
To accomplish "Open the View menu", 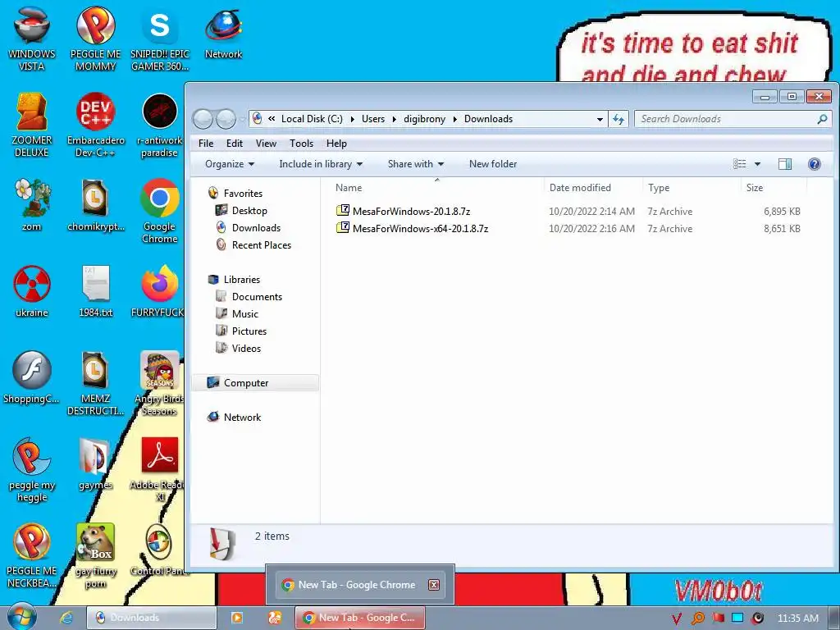I will pos(266,144).
